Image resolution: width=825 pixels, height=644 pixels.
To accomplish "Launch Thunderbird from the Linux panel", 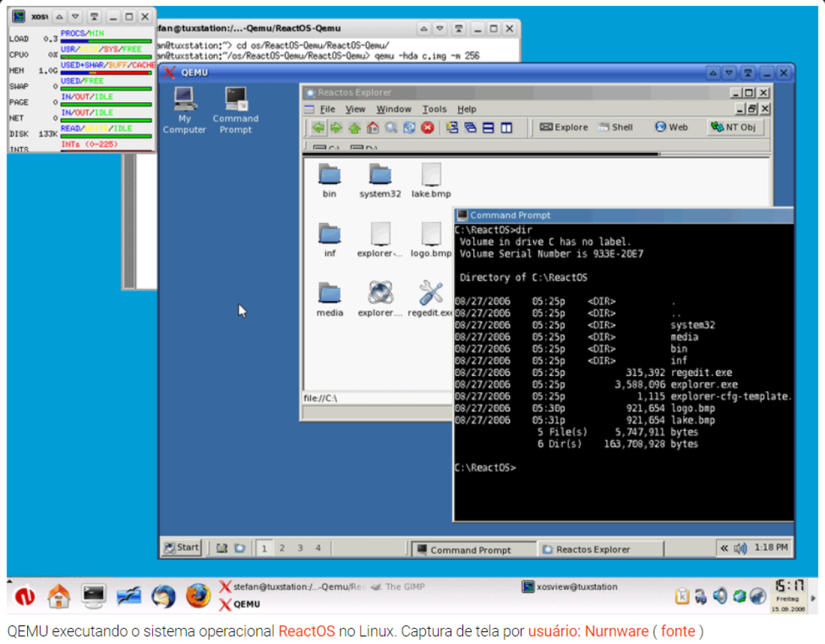I will click(163, 596).
